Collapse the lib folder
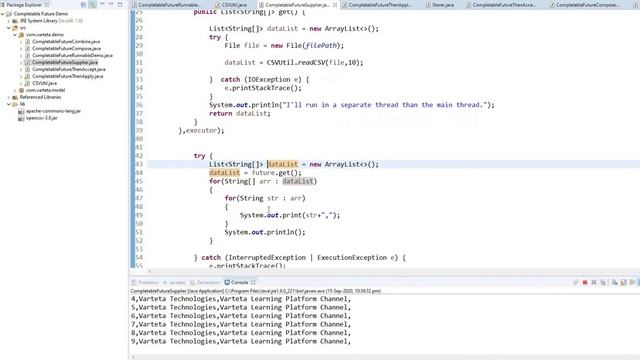Screen dimensions: 640x360 coord(9,104)
